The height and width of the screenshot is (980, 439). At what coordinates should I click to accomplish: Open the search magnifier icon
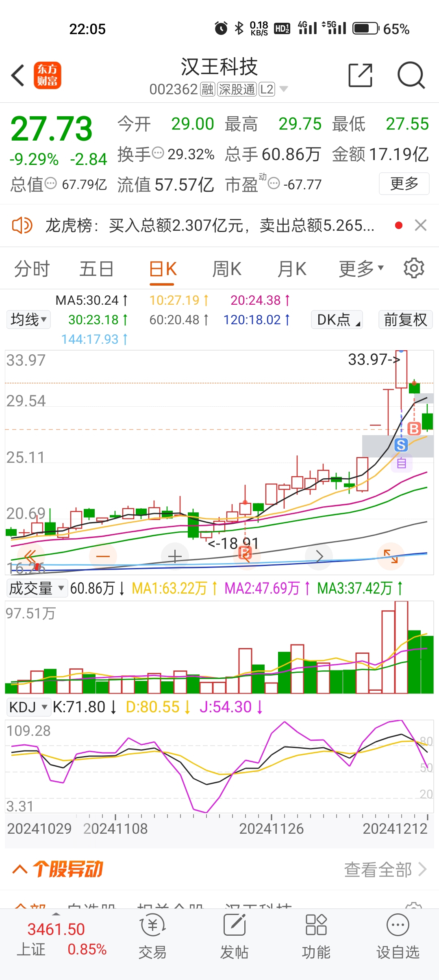click(x=411, y=75)
